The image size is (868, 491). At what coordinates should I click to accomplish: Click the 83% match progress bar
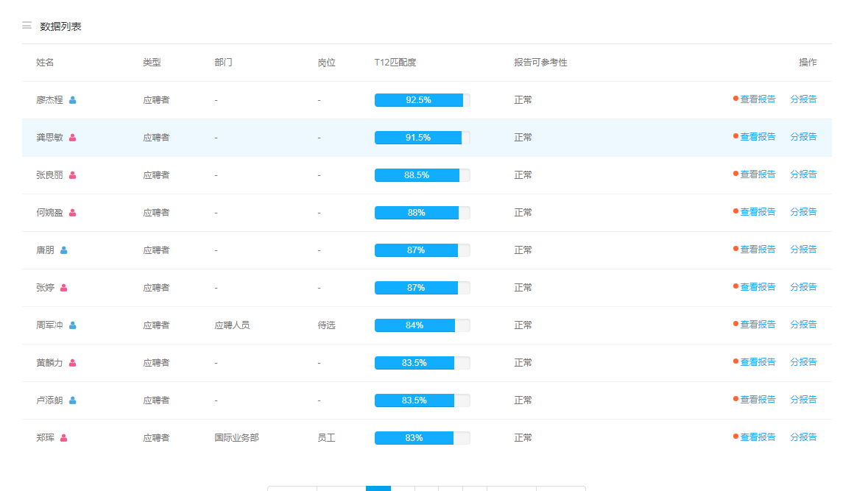423,438
